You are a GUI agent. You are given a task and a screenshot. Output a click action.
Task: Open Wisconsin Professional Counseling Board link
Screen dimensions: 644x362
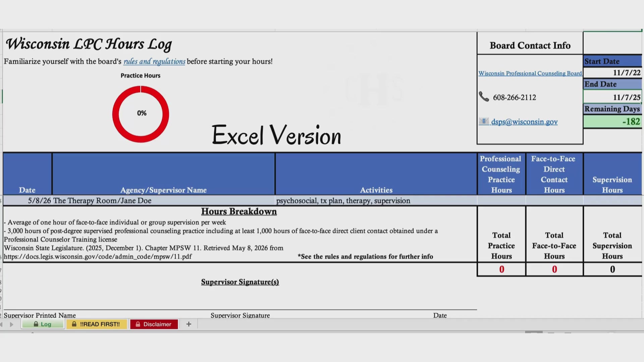point(530,73)
